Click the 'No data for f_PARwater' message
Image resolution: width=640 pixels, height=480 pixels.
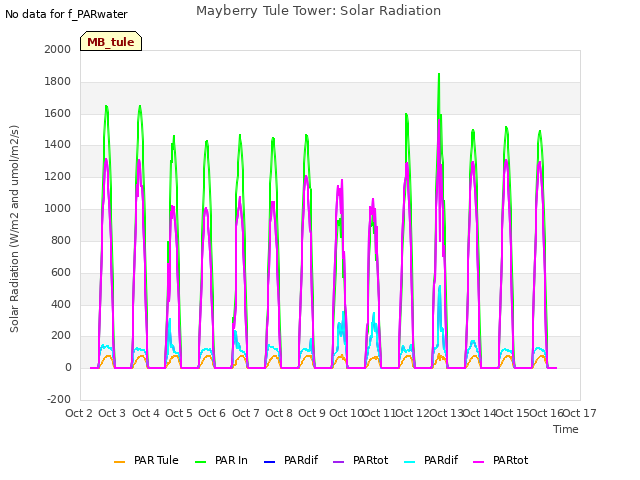click(x=66, y=14)
